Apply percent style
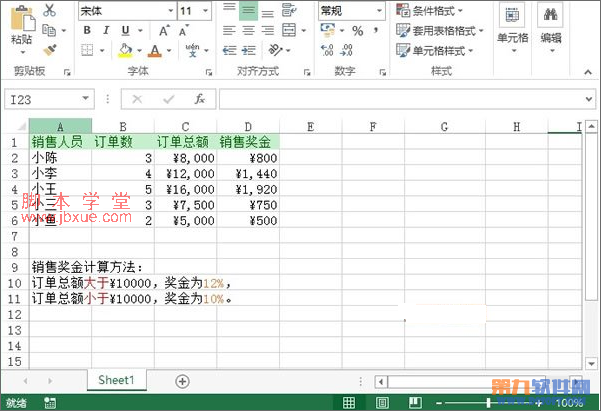Image resolution: width=601 pixels, height=411 pixels. (x=358, y=31)
